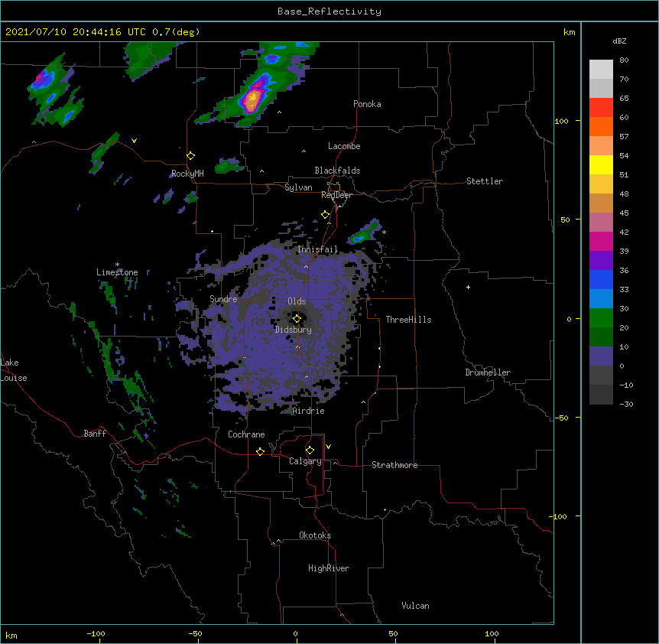Click the Ponoka city label
Screen dimensions: 659x644
coord(367,104)
